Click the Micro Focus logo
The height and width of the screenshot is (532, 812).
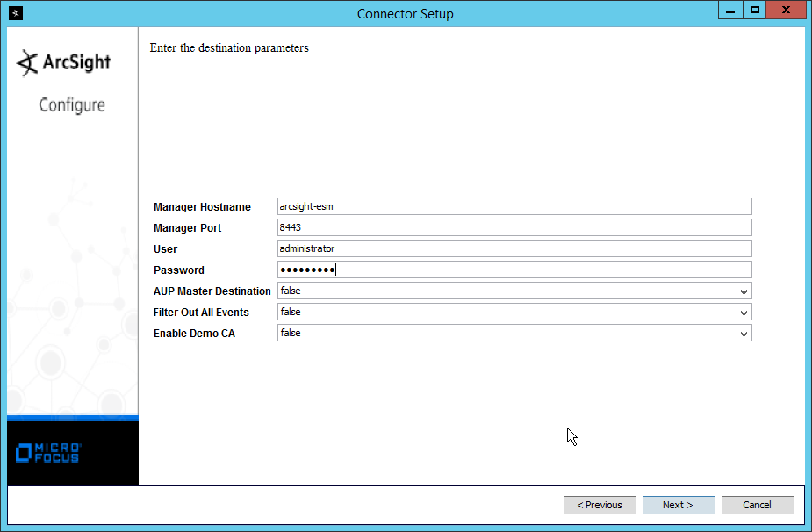click(x=49, y=453)
